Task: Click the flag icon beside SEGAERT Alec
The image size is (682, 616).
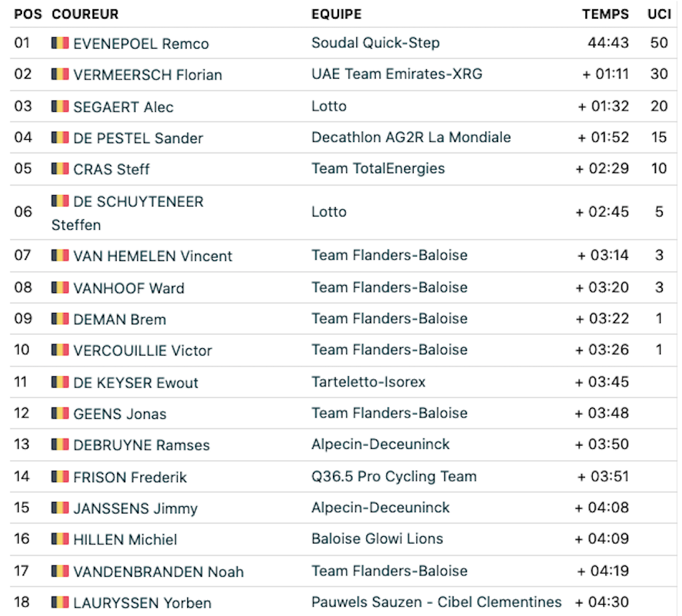Action: (x=60, y=106)
